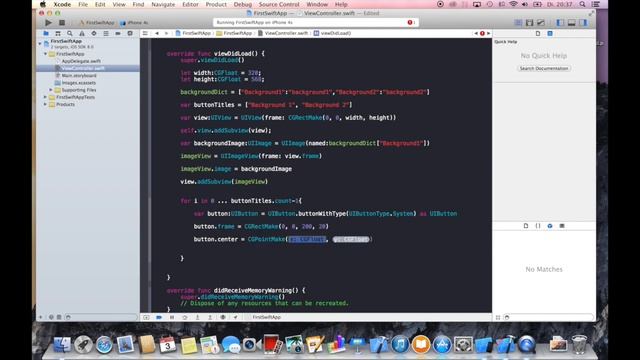Open the Source Control menu
The image size is (640, 360).
pos(279,4)
